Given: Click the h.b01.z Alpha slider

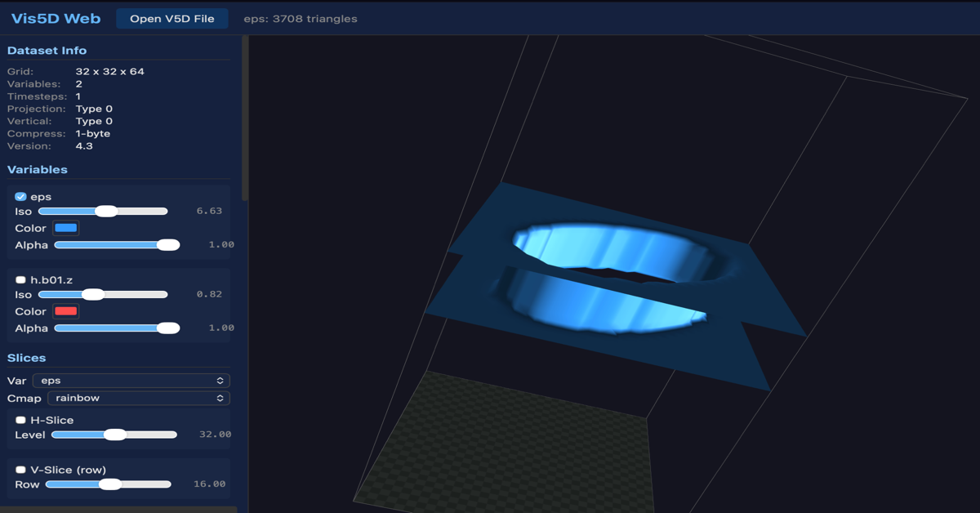Looking at the screenshot, I should click(117, 328).
